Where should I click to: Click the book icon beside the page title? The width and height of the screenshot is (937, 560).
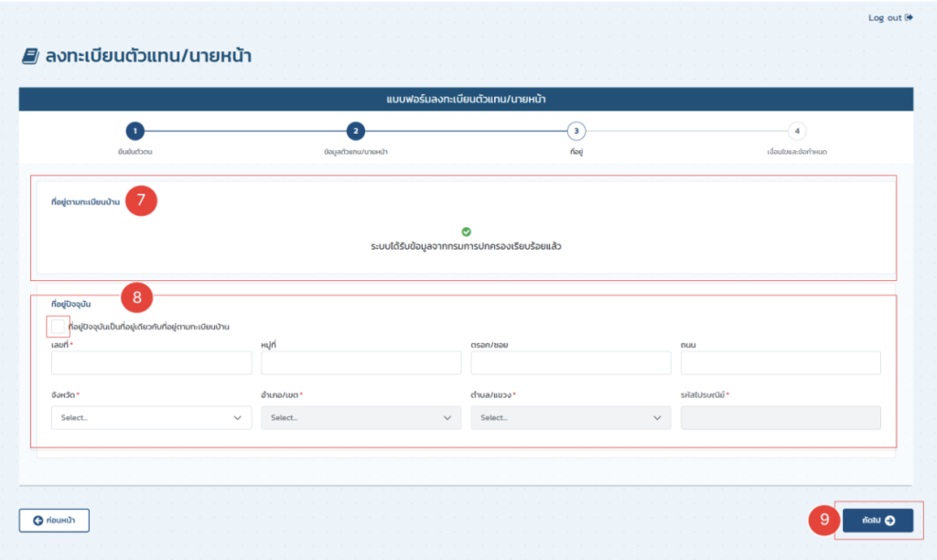[x=31, y=56]
